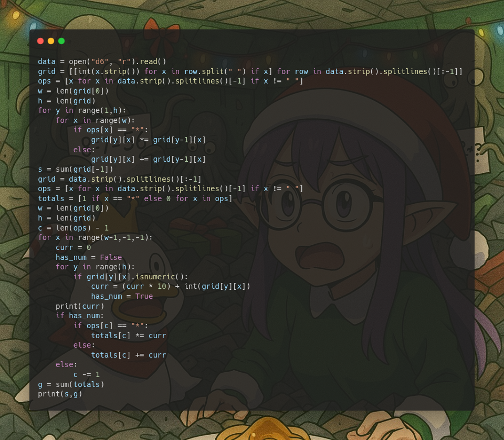The width and height of the screenshot is (504, 440).
Task: Click 'grid[y][x] += grid[y-1][x]' line
Action: (148, 160)
